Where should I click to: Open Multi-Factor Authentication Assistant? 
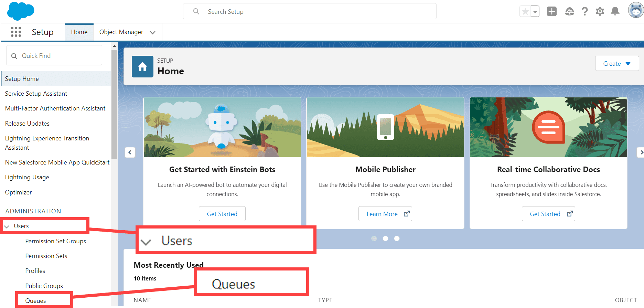(55, 108)
